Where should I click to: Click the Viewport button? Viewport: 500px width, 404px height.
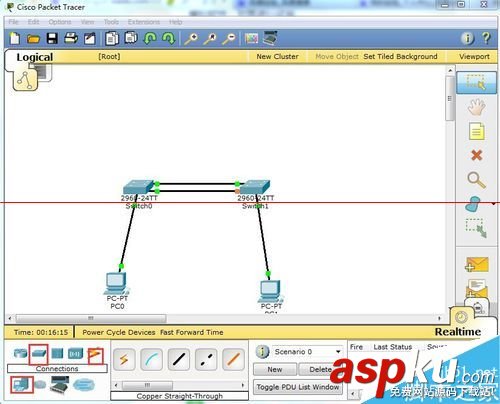474,57
